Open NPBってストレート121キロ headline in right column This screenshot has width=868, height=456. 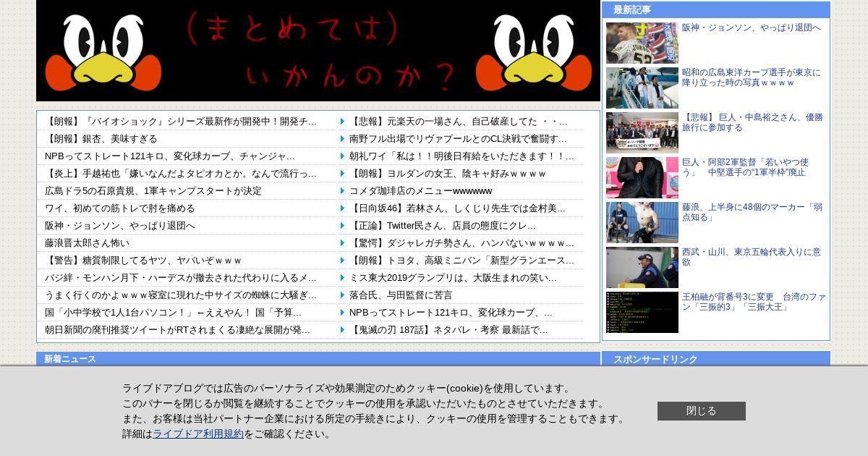coord(451,313)
